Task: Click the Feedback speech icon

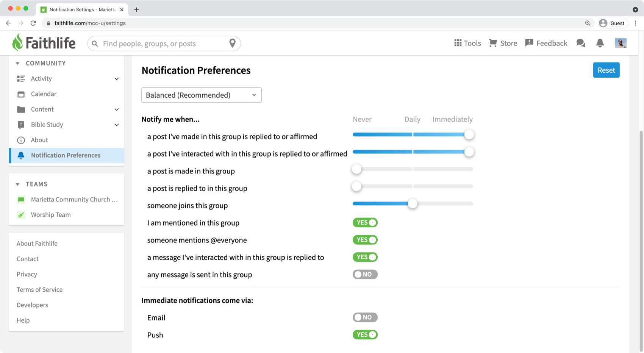Action: coord(529,43)
